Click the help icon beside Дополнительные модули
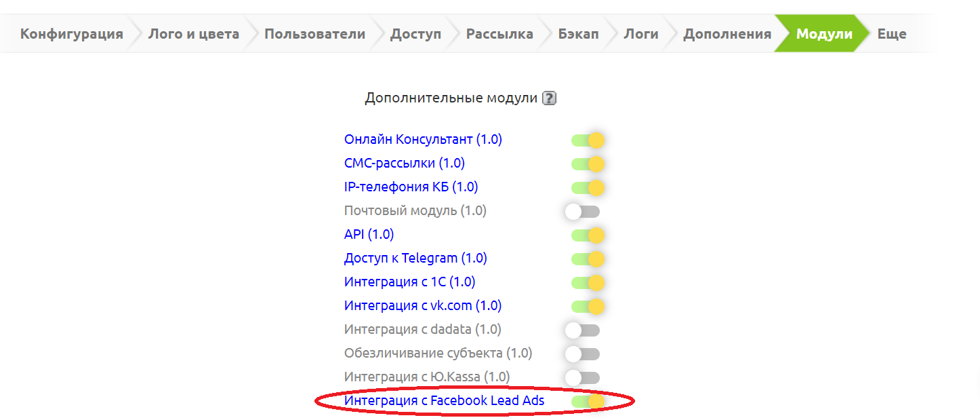Image resolution: width=980 pixels, height=420 pixels. click(x=550, y=98)
